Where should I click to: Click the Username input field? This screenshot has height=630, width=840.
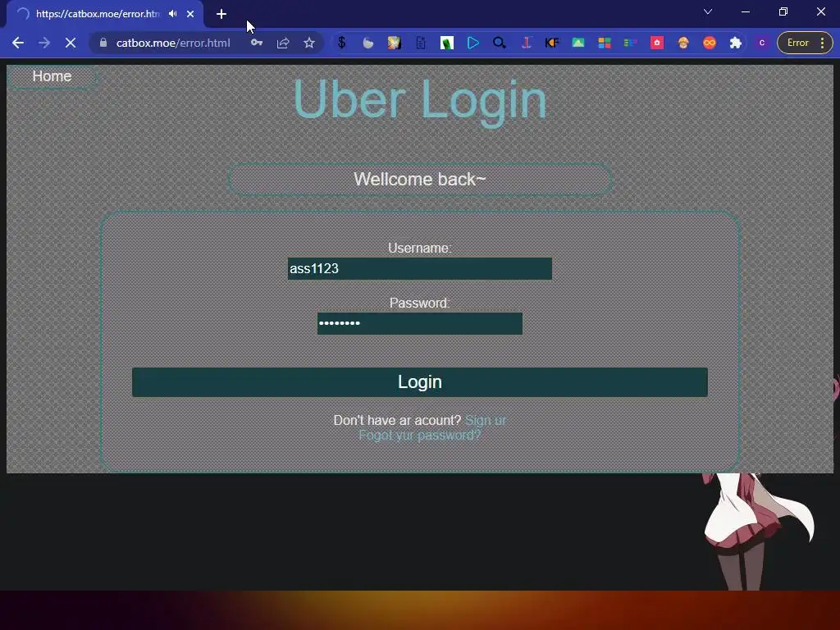419,268
